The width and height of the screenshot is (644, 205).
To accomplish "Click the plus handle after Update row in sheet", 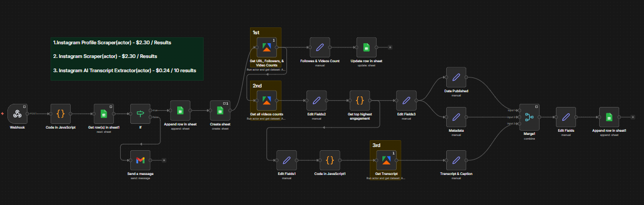I will click(390, 47).
